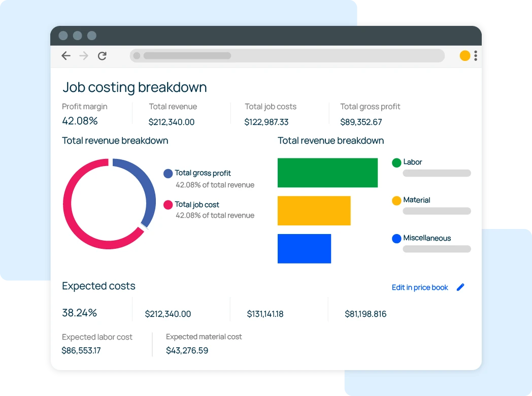
Task: Click the Profit margin value 42.08%
Action: click(x=80, y=121)
